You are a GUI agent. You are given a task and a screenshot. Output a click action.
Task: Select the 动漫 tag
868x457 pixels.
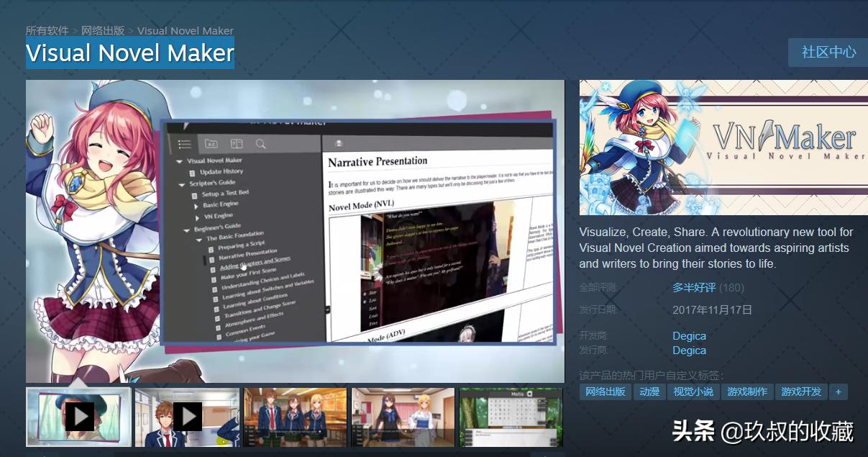click(x=649, y=392)
